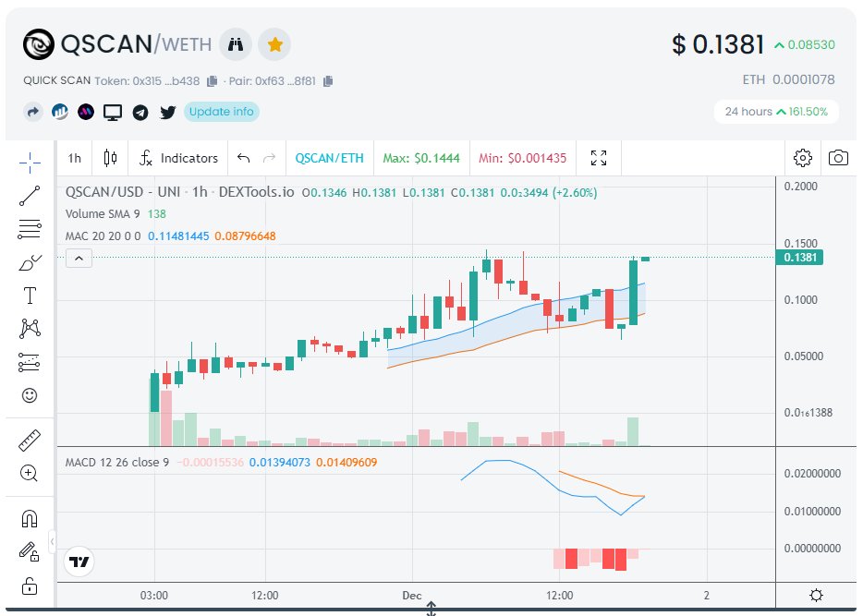This screenshot has width=863, height=616.
Task: Click the QSCAN/USD chart title legend
Action: (180, 192)
